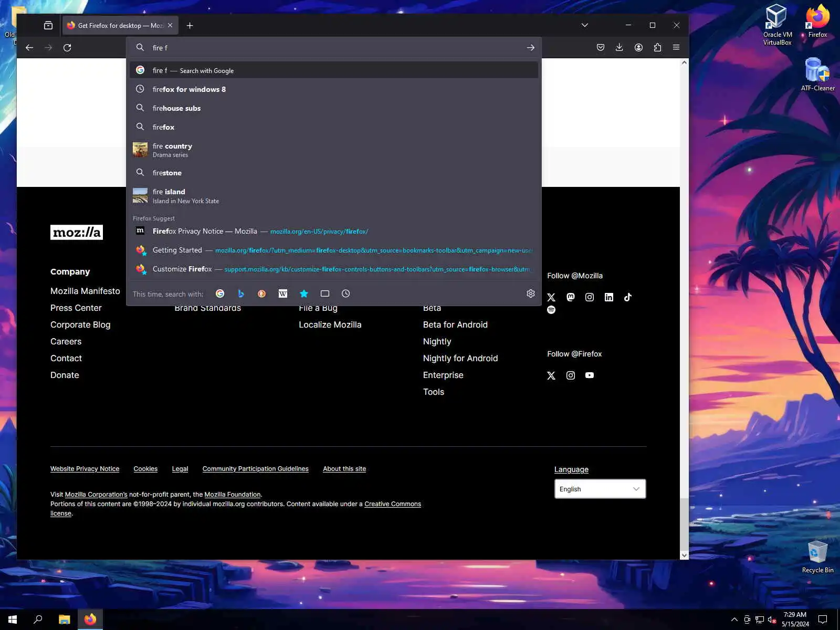Choose the 'fire country' Drama series suggestion

tap(334, 150)
